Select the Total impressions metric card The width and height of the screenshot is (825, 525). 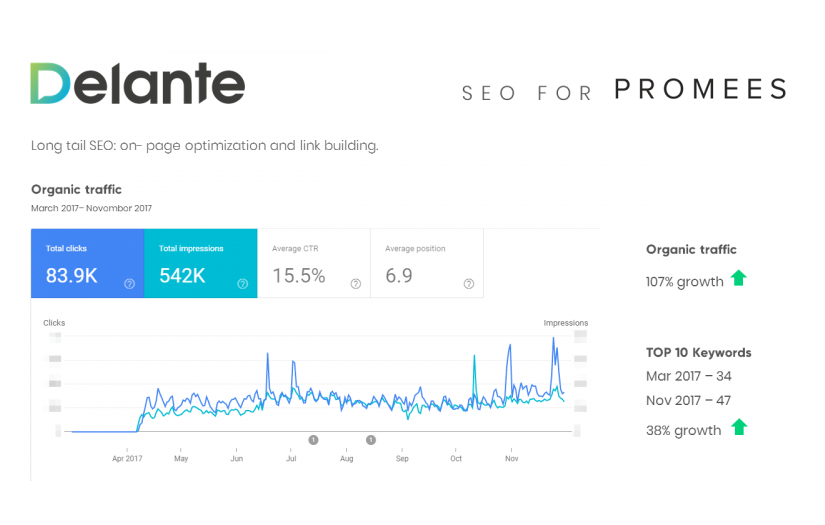tap(201, 263)
